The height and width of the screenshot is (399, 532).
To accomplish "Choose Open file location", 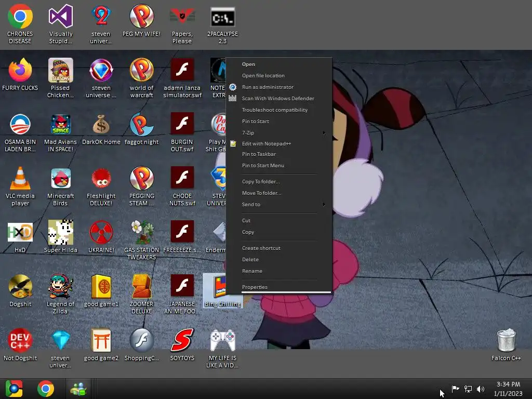I will coord(279,76).
